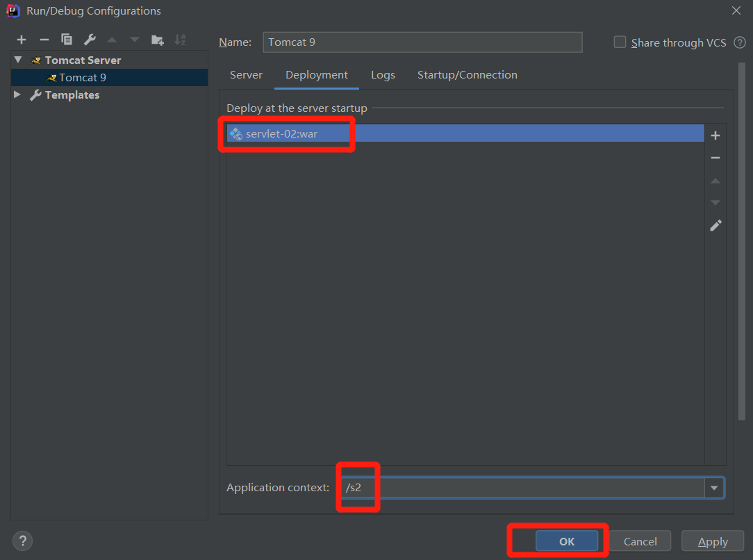
Task: Copy the selected configuration
Action: pos(67,40)
